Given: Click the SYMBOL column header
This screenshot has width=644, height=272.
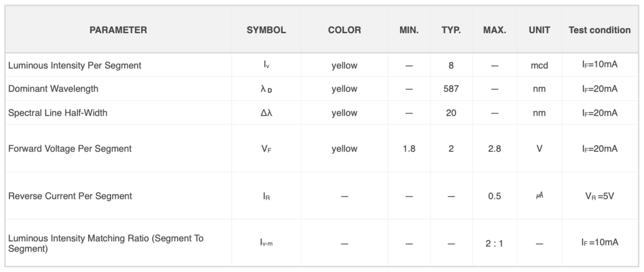Looking at the screenshot, I should pos(266,30).
